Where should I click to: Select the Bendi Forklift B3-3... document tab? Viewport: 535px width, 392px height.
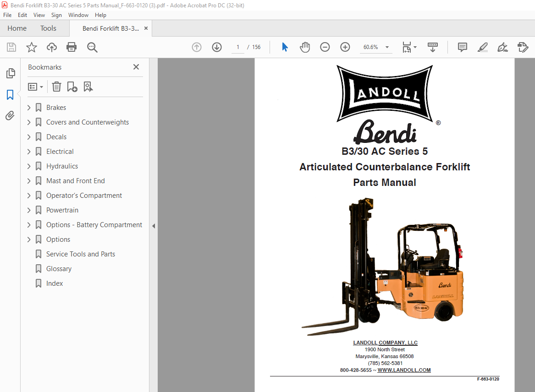[110, 29]
